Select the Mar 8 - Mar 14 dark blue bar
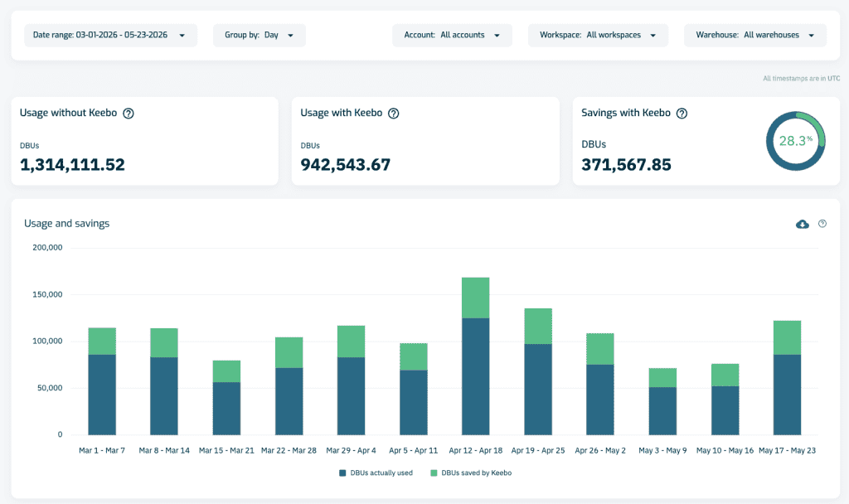 pos(164,395)
